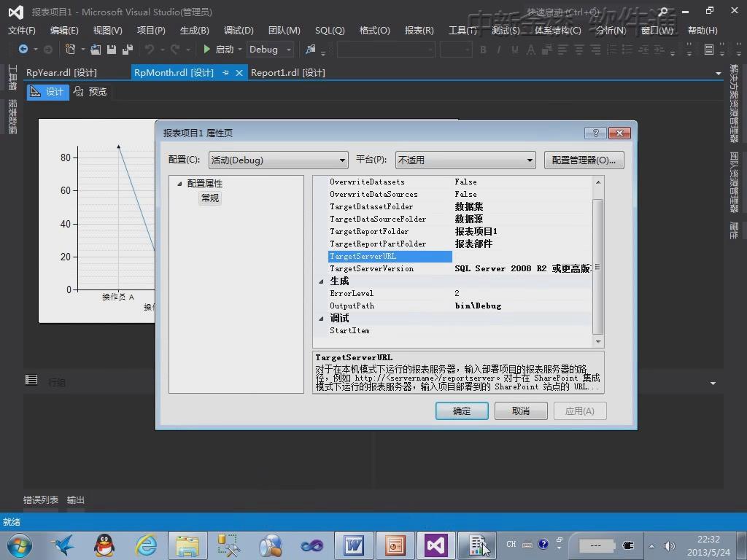Open the New Project dropdown arrow
The height and width of the screenshot is (560, 747).
(x=83, y=49)
